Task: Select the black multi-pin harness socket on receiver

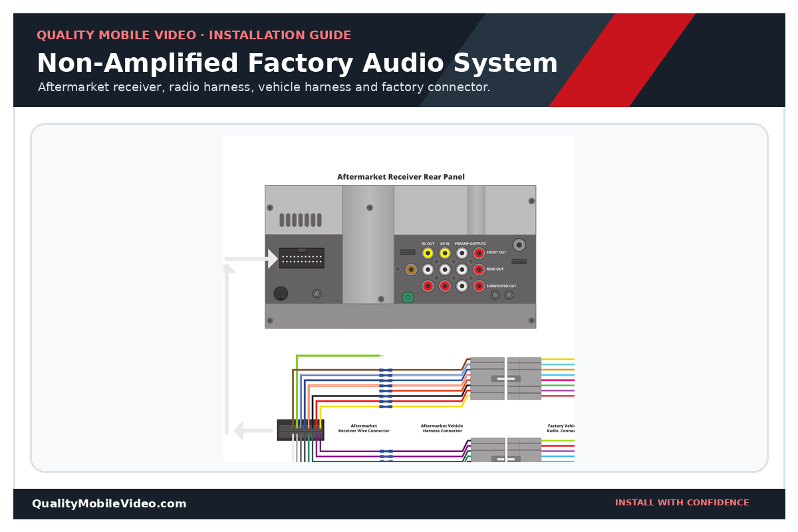Action: pos(302,258)
